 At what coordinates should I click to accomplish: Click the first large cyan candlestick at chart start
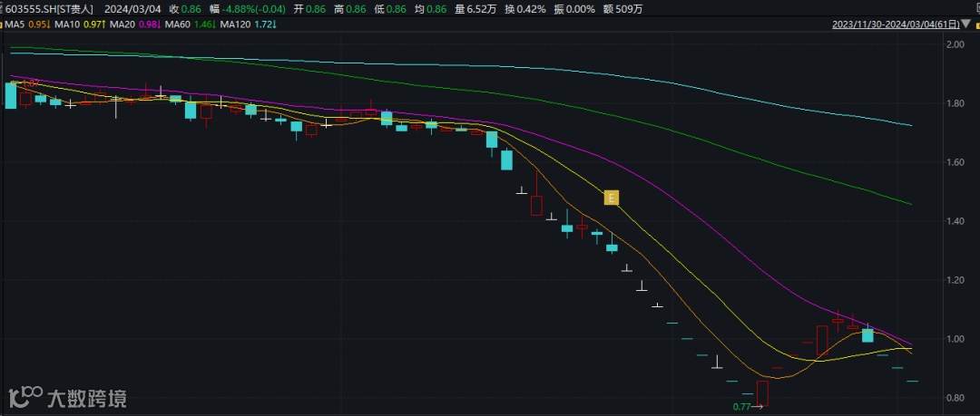[11, 95]
